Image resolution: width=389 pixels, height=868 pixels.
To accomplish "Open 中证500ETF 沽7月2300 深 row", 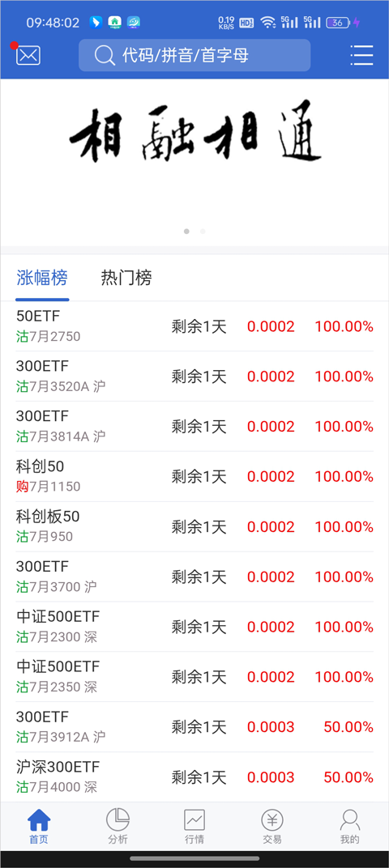I will click(x=194, y=627).
